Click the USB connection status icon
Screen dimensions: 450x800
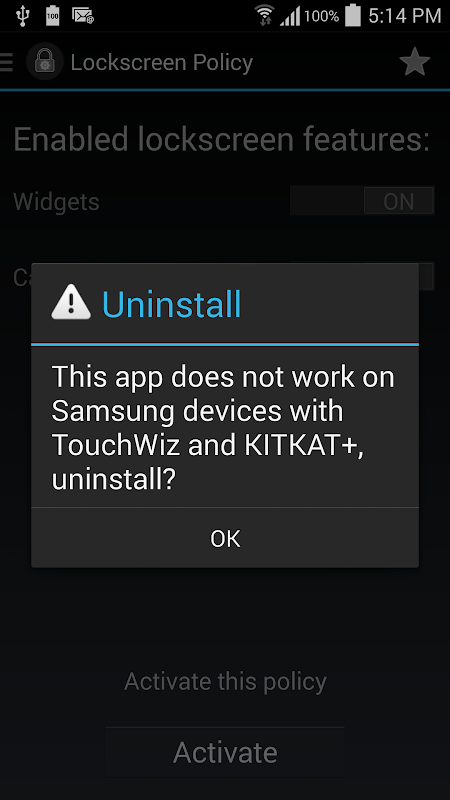(22, 16)
